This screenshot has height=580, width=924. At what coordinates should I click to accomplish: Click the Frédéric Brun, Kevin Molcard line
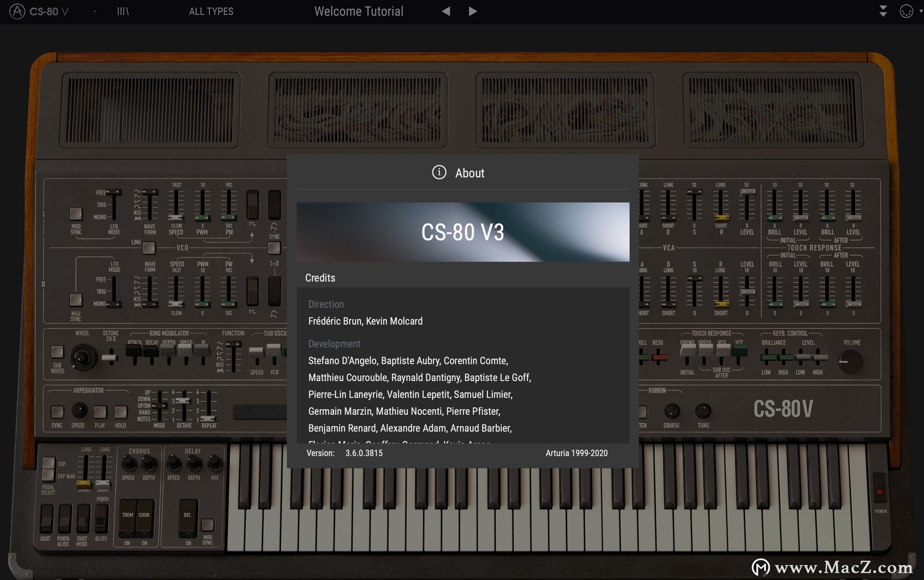[x=365, y=321]
